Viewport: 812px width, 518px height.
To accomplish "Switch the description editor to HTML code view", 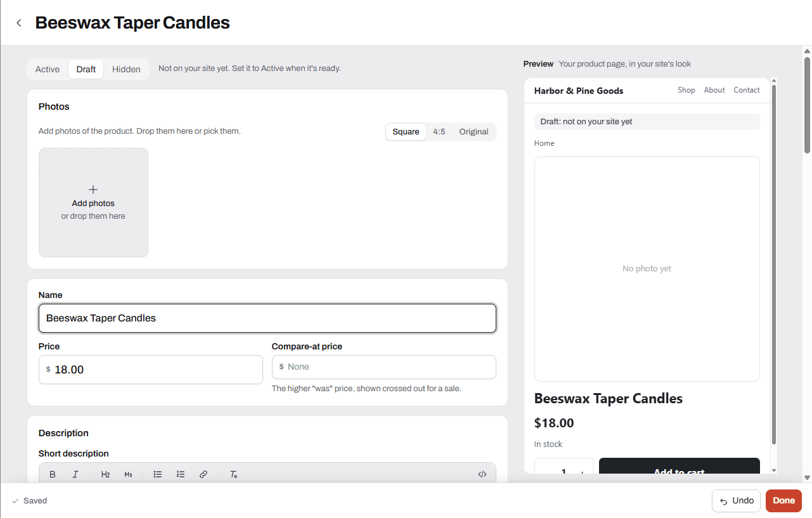I will coord(482,474).
